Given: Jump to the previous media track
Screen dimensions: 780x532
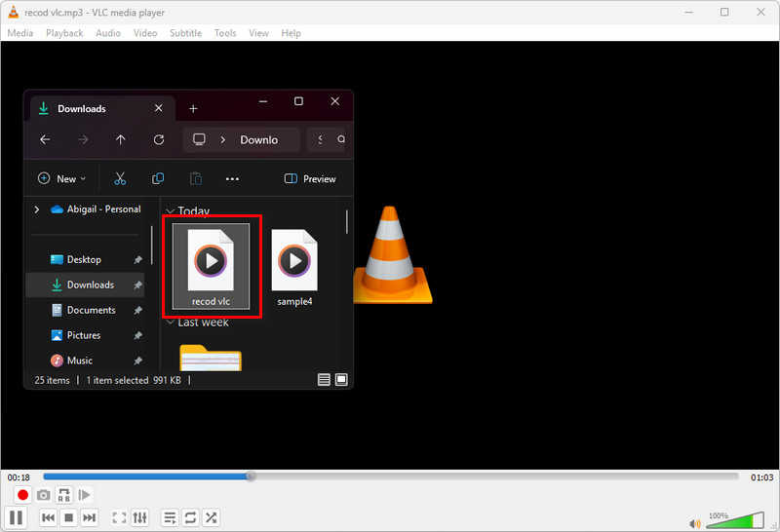Looking at the screenshot, I should 48,517.
